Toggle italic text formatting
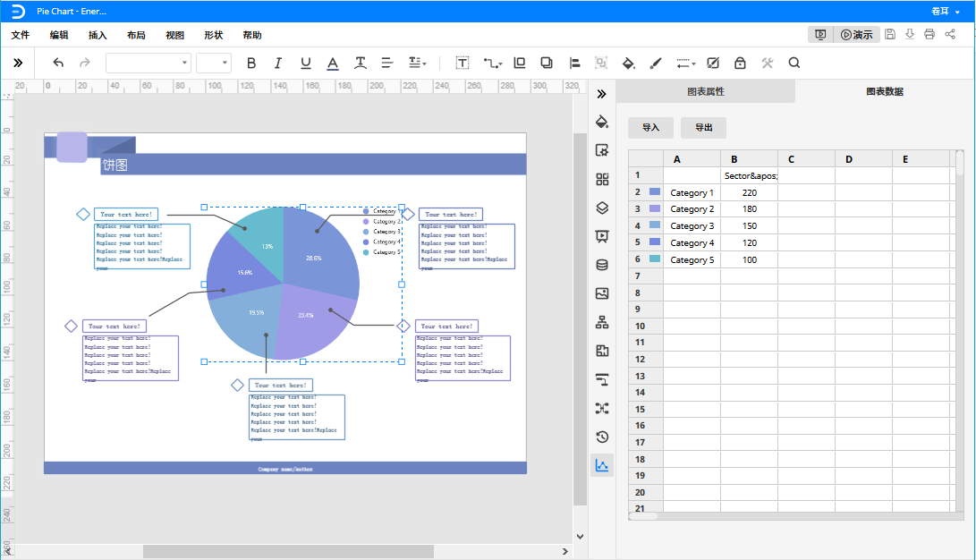Viewport: 976px width, 560px height. point(278,64)
